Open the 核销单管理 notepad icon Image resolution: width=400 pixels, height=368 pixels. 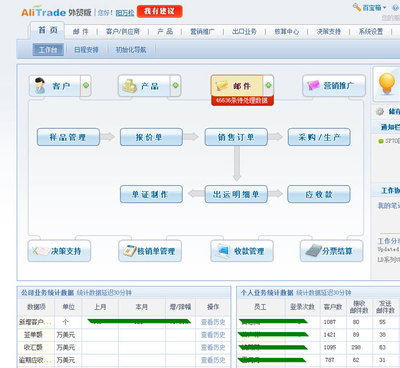[x=129, y=251]
